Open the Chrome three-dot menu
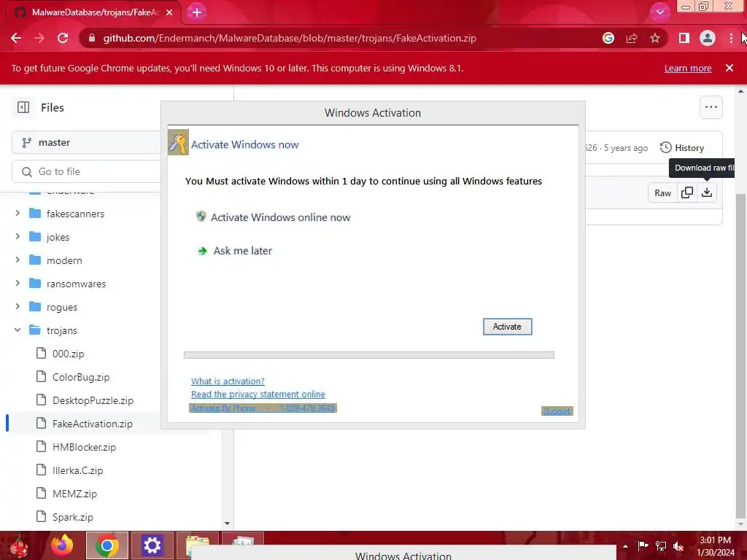Image resolution: width=747 pixels, height=560 pixels. click(731, 38)
